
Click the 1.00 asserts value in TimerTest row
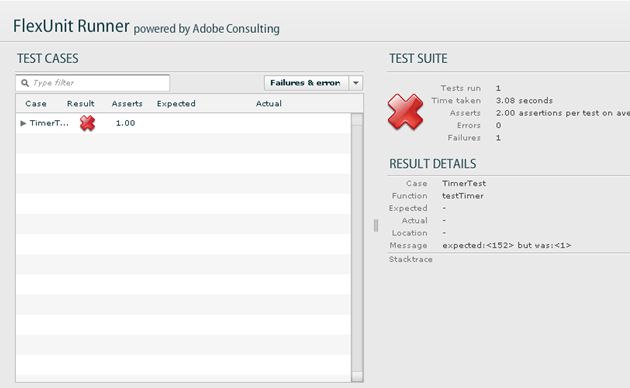pos(125,123)
